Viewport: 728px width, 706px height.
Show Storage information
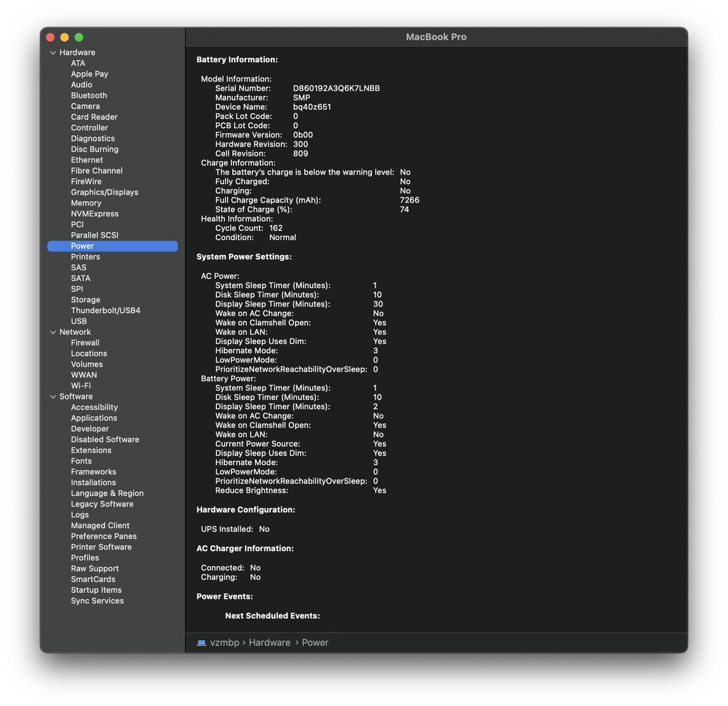point(86,299)
